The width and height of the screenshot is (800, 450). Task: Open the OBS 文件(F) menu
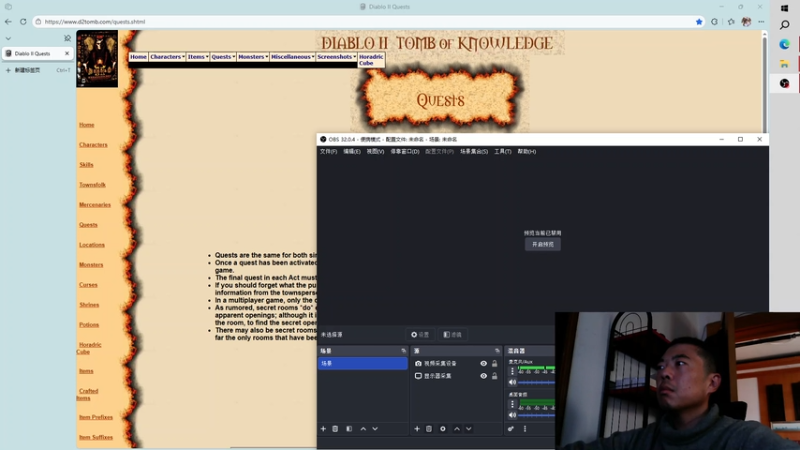tap(329, 152)
